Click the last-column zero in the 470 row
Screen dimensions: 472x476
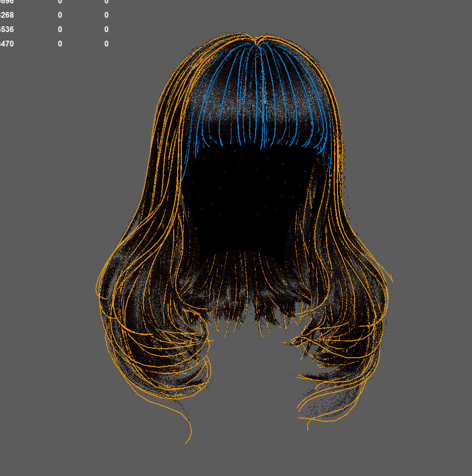coord(106,44)
